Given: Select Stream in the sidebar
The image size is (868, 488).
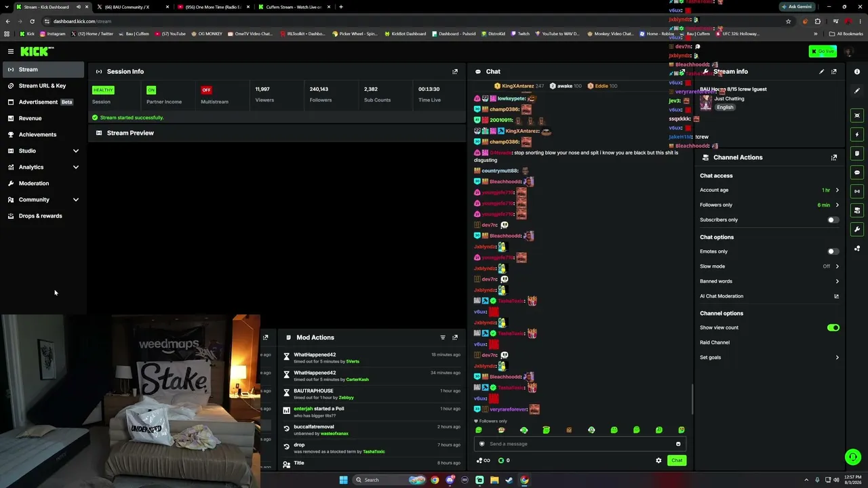Looking at the screenshot, I should (44, 69).
